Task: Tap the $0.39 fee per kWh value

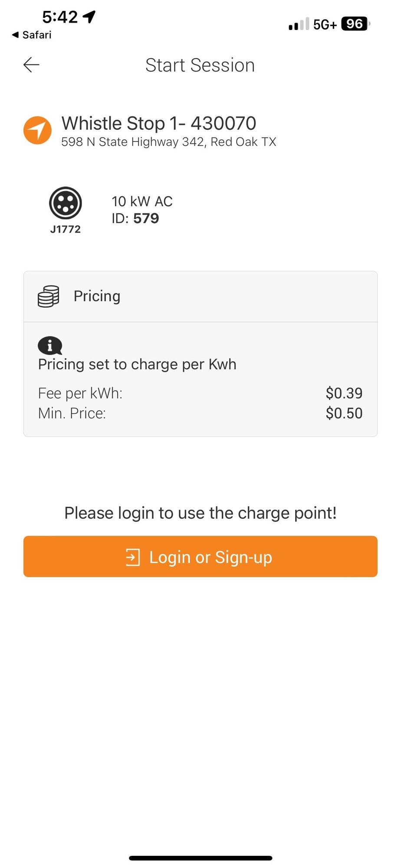Action: click(344, 393)
